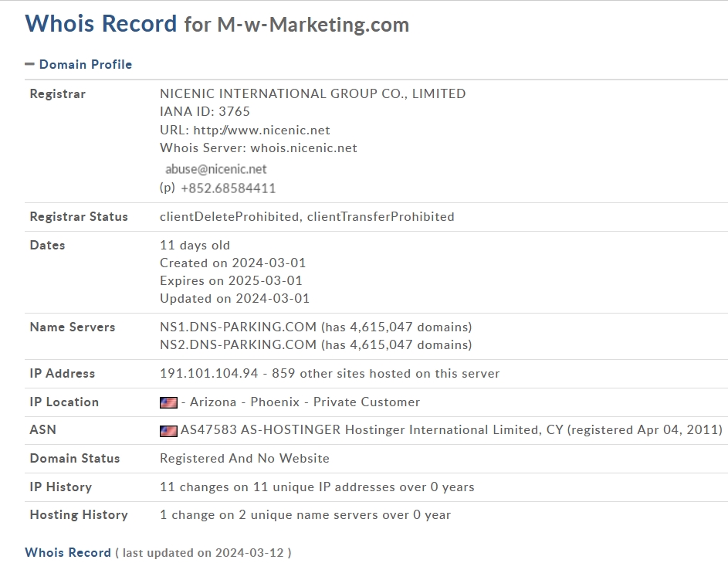This screenshot has width=728, height=563.
Task: Click NS2.DNS-PARKING.COM name server
Action: pyautogui.click(x=239, y=344)
